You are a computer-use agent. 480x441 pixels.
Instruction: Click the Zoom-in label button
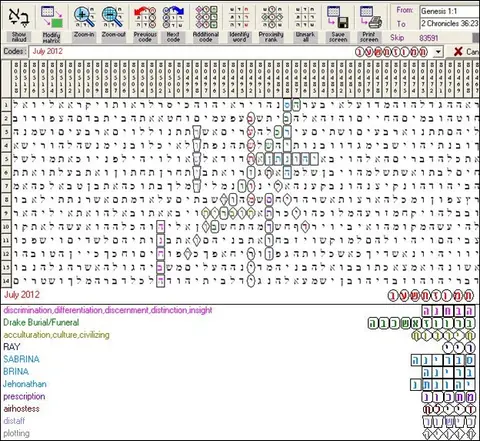click(x=84, y=37)
